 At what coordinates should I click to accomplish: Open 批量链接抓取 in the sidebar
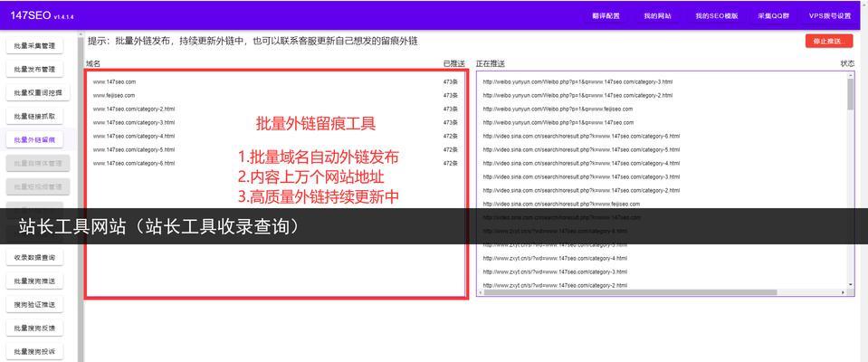pyautogui.click(x=34, y=117)
